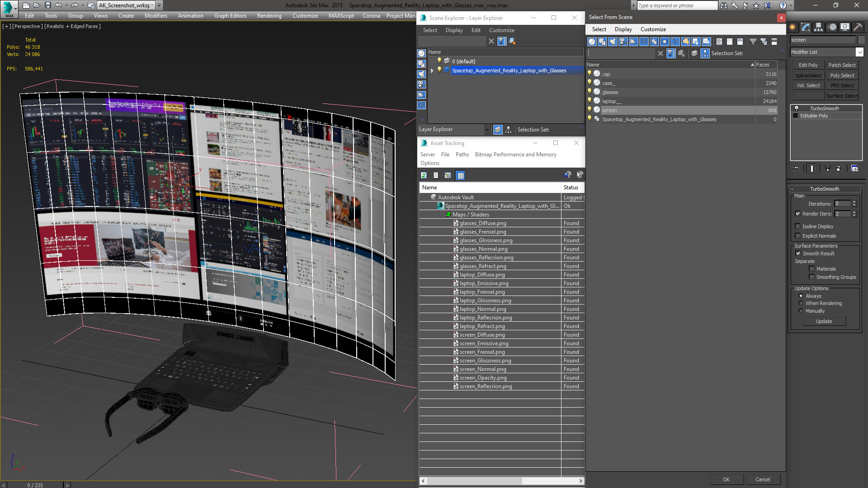Viewport: 868px width, 488px height.
Task: Click Add to Active Layer icon in Layer Explorer
Action: 512,41
